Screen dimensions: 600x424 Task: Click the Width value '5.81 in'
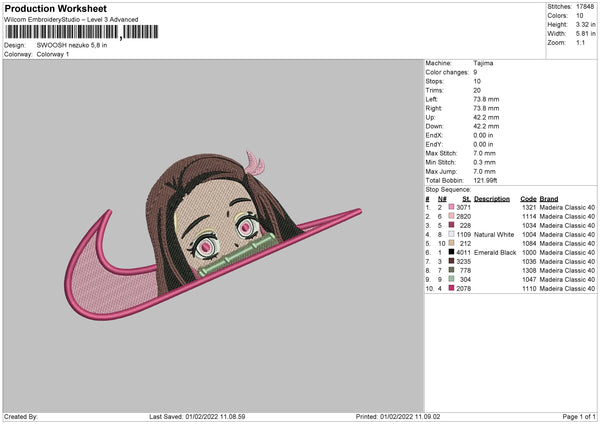click(x=586, y=34)
